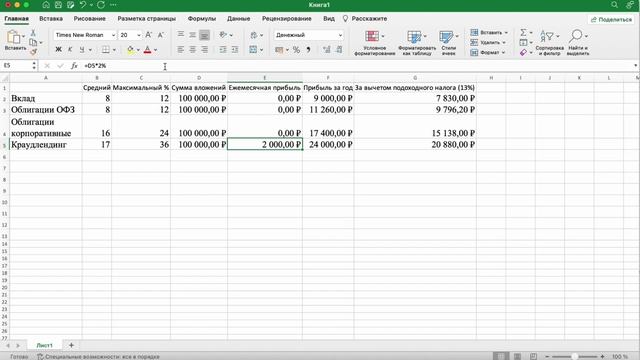640x360 pixels.
Task: Open the Рисование ribbon tab
Action: [x=89, y=19]
